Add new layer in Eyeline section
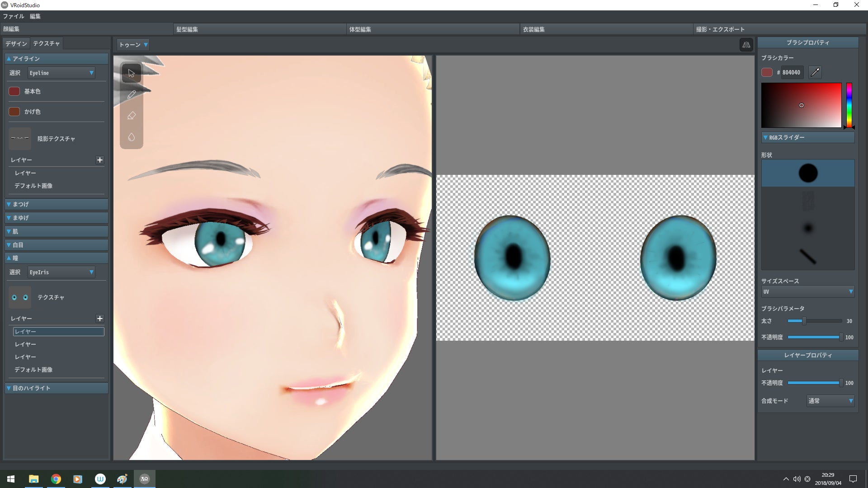 (100, 160)
